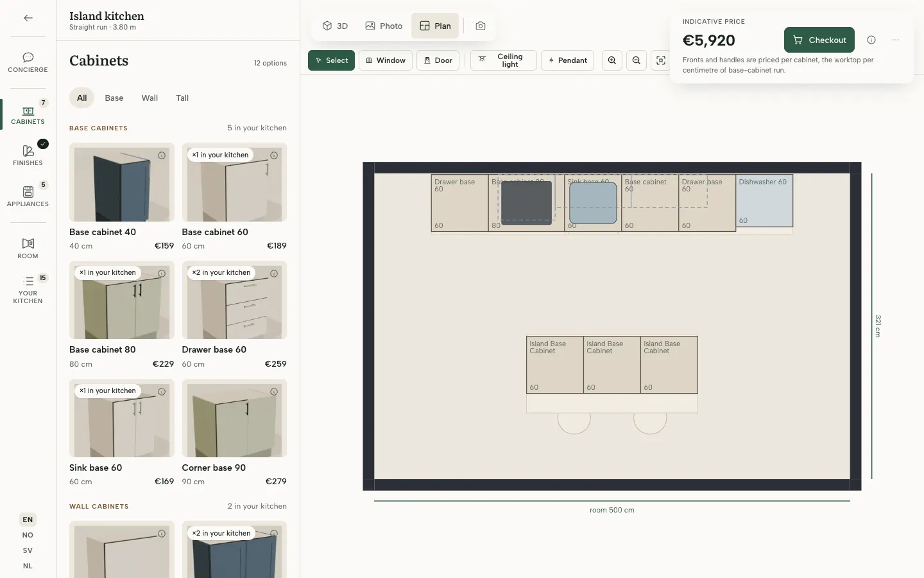Open the Cabinets sidebar section

coord(28,114)
